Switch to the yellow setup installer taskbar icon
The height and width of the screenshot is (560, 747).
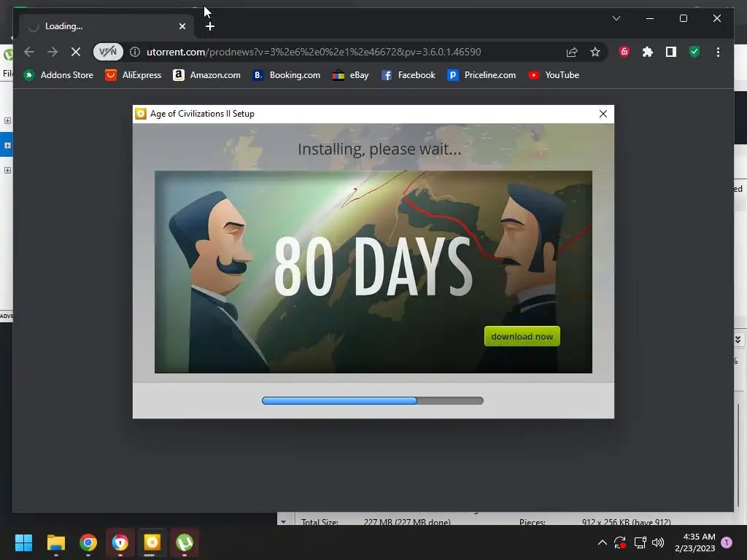pyautogui.click(x=152, y=542)
